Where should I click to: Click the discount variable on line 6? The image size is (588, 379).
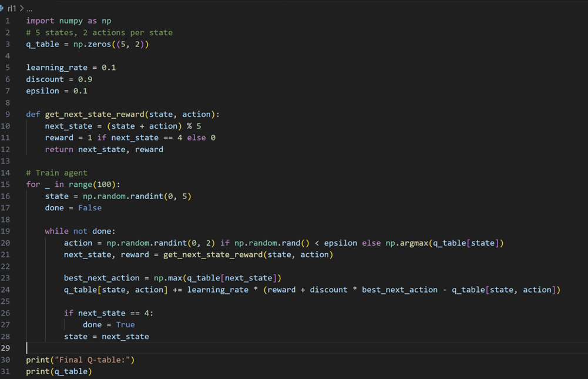pyautogui.click(x=45, y=79)
